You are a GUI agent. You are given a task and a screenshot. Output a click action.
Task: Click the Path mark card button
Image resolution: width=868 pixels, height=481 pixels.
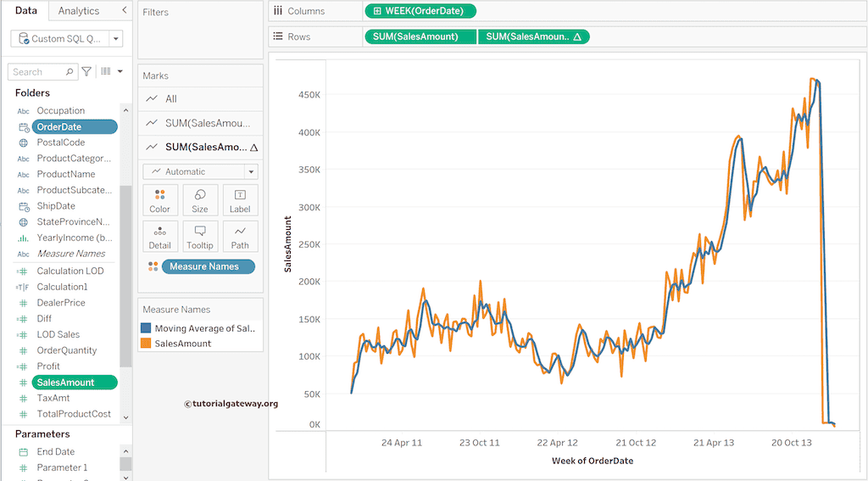coord(240,237)
